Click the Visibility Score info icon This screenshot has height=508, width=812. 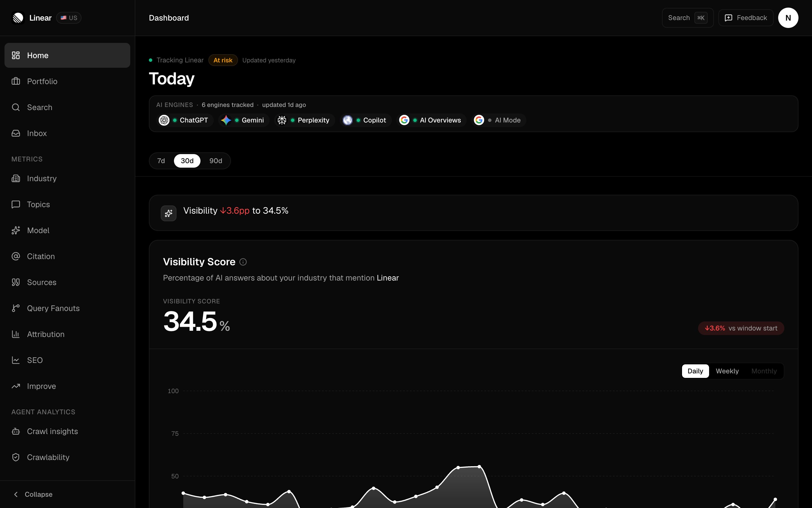click(x=243, y=262)
